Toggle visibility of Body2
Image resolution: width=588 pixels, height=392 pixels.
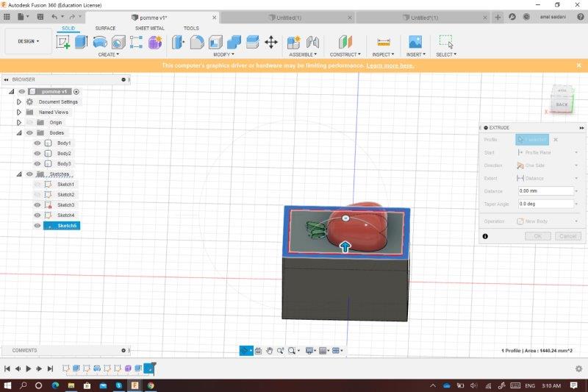(x=37, y=154)
